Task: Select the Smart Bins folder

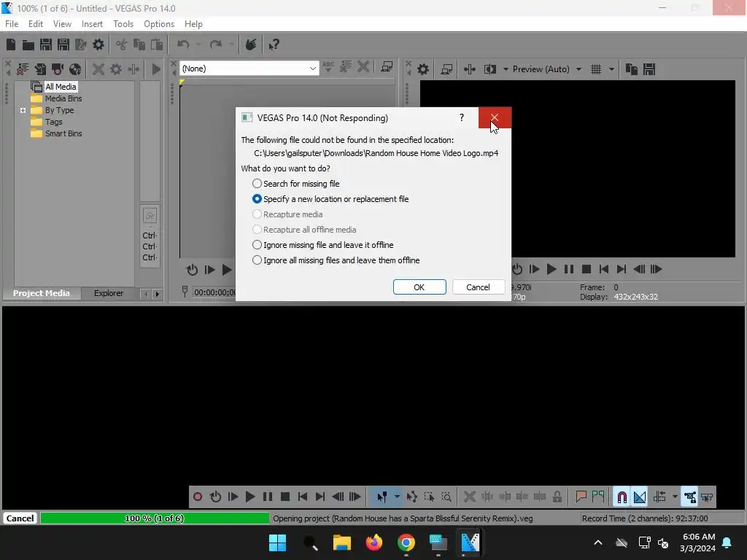Action: pyautogui.click(x=63, y=134)
